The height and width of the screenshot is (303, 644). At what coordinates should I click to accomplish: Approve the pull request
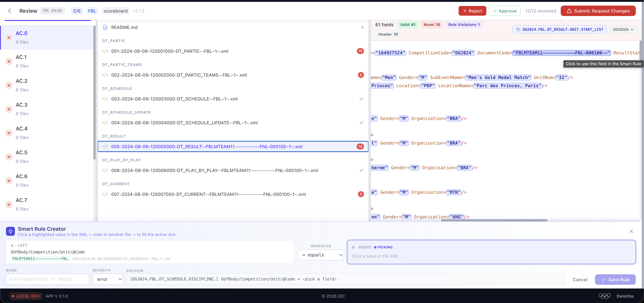click(x=504, y=11)
